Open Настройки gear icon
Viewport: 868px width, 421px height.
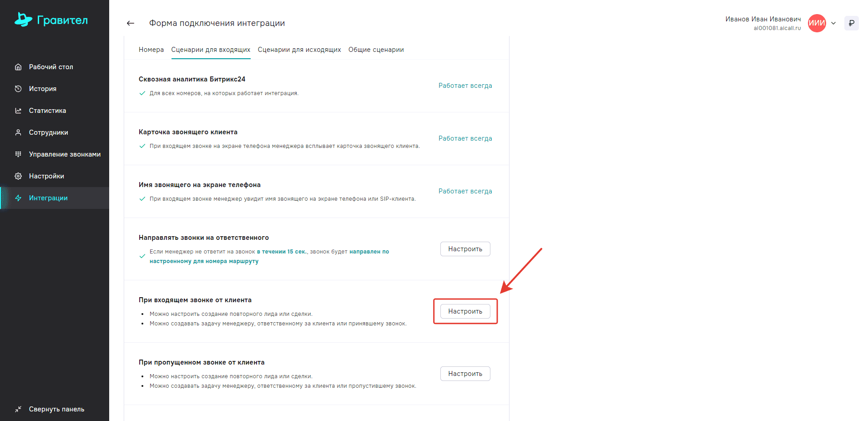18,176
